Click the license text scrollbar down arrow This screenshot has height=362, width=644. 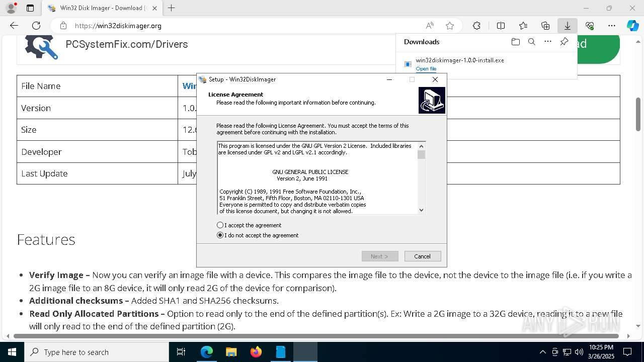422,210
